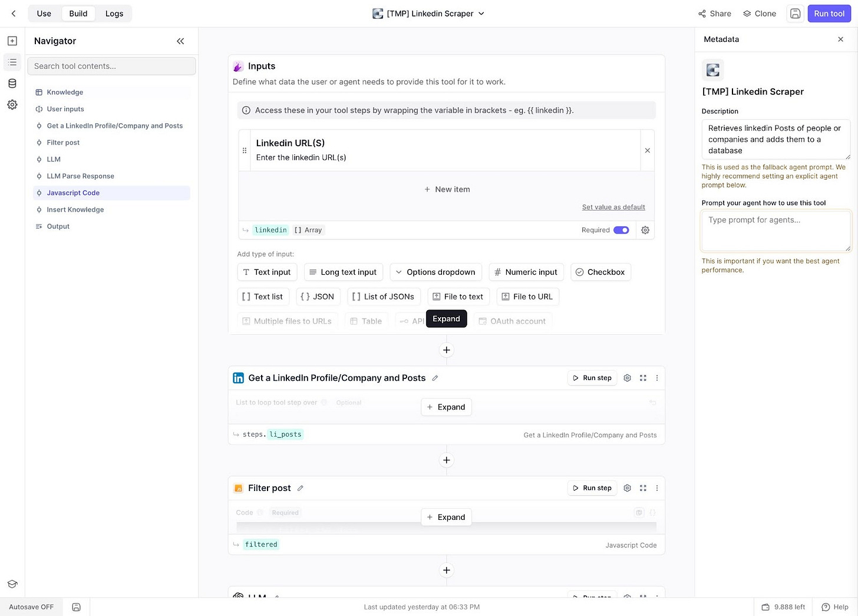Viewport: 858px width, 616px height.
Task: Switch to the Use tab
Action: tap(44, 14)
